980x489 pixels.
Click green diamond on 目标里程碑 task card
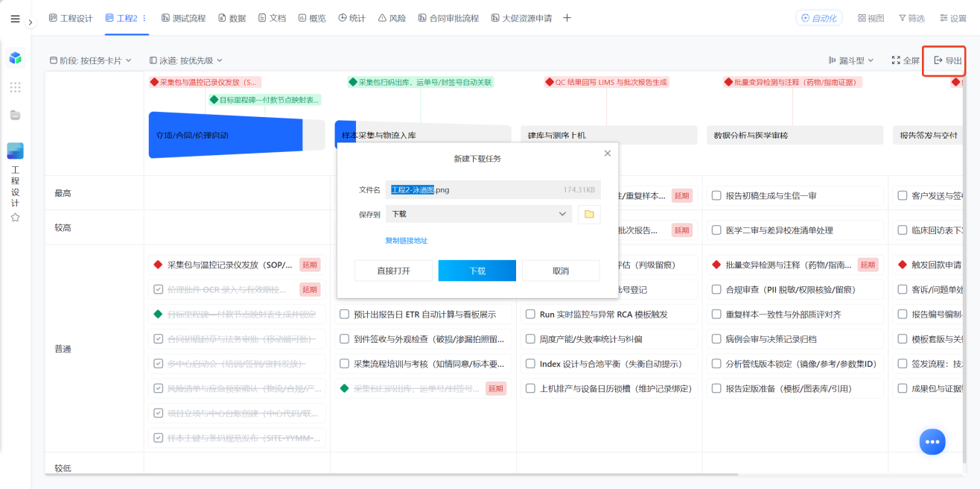pos(158,315)
